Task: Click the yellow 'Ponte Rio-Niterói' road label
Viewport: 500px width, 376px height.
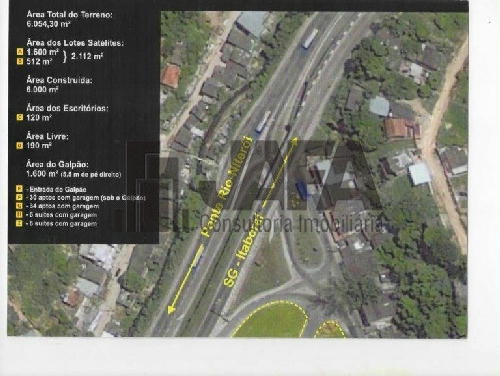Action: point(226,187)
